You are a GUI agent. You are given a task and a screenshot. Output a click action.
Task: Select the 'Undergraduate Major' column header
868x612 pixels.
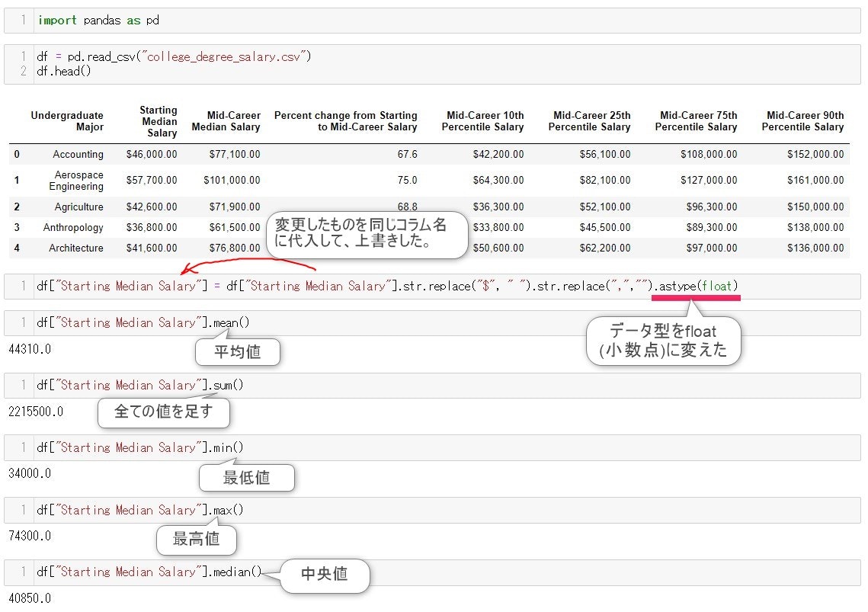coord(67,120)
